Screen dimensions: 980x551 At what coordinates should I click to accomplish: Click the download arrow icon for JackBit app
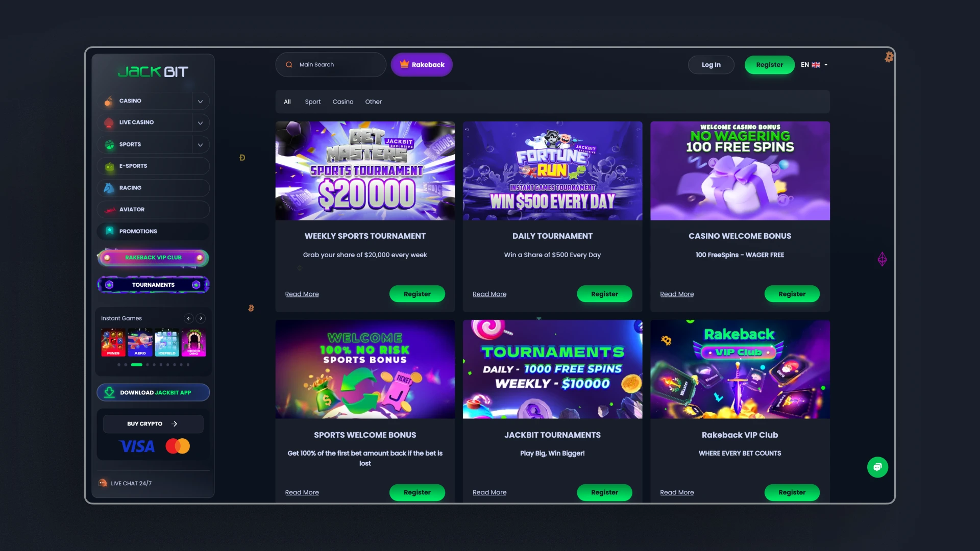point(109,392)
